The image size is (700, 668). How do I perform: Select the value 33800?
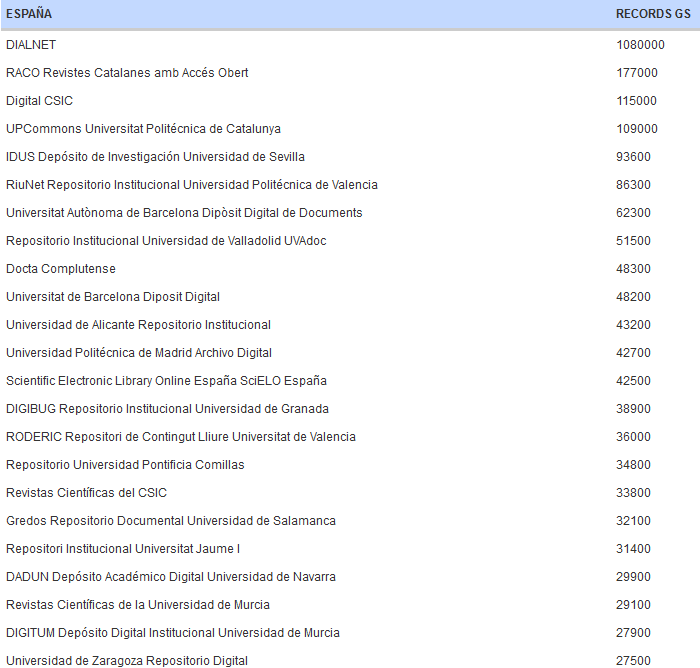pyautogui.click(x=633, y=493)
